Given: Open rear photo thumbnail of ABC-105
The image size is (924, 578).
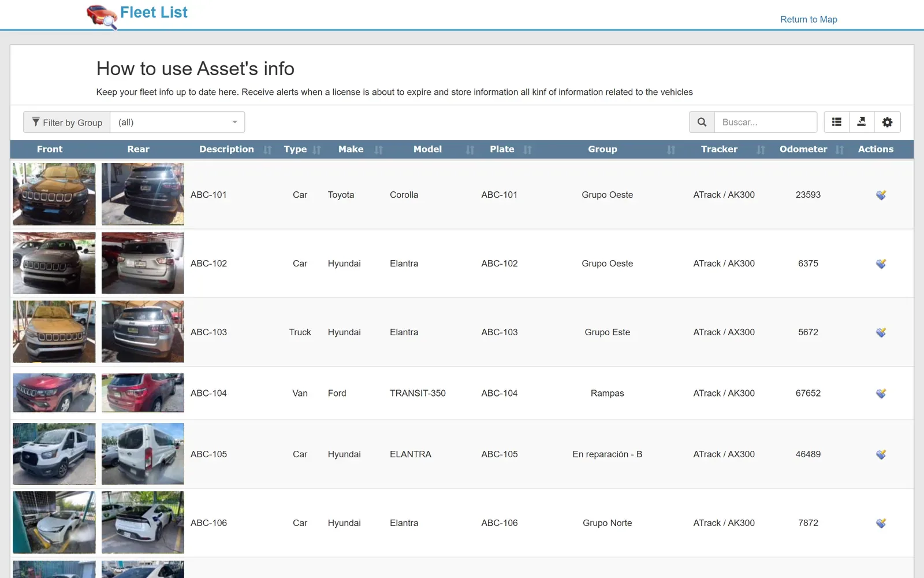Looking at the screenshot, I should 143,454.
